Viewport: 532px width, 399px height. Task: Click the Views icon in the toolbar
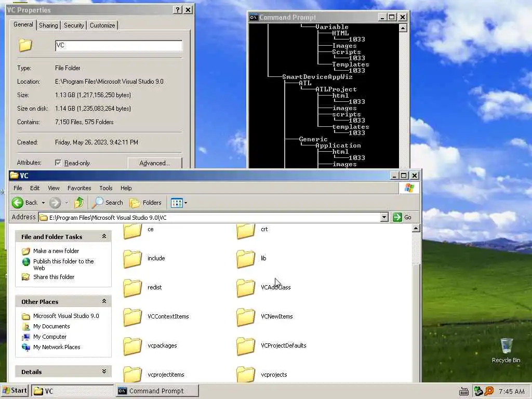[x=177, y=203]
